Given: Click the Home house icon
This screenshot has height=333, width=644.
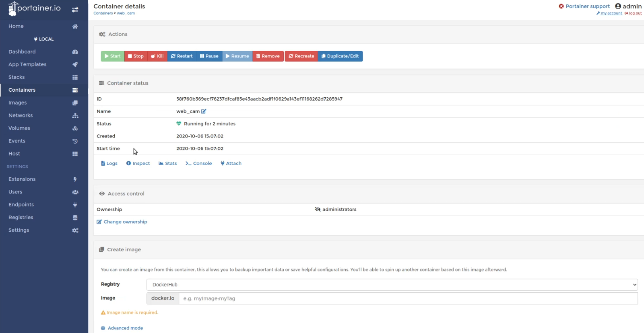Looking at the screenshot, I should pyautogui.click(x=75, y=26).
